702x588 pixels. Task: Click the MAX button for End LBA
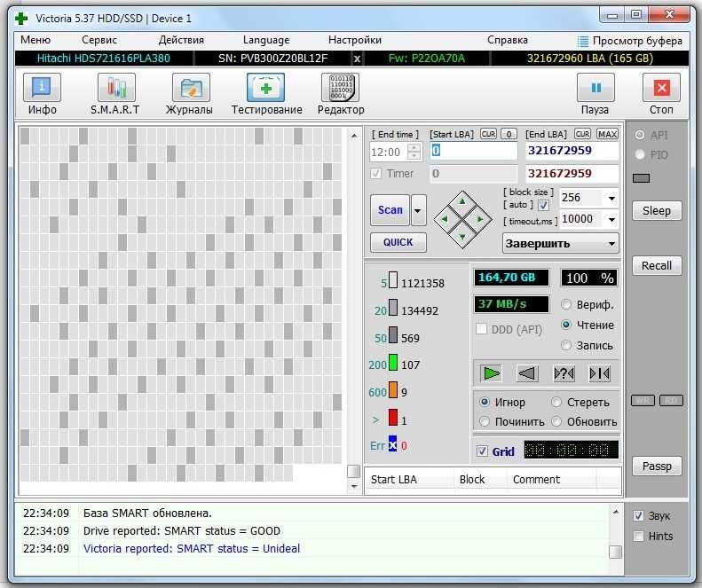[x=608, y=134]
